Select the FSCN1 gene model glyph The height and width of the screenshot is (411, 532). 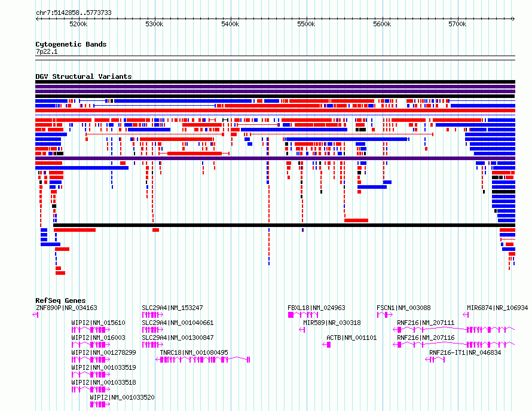point(385,315)
